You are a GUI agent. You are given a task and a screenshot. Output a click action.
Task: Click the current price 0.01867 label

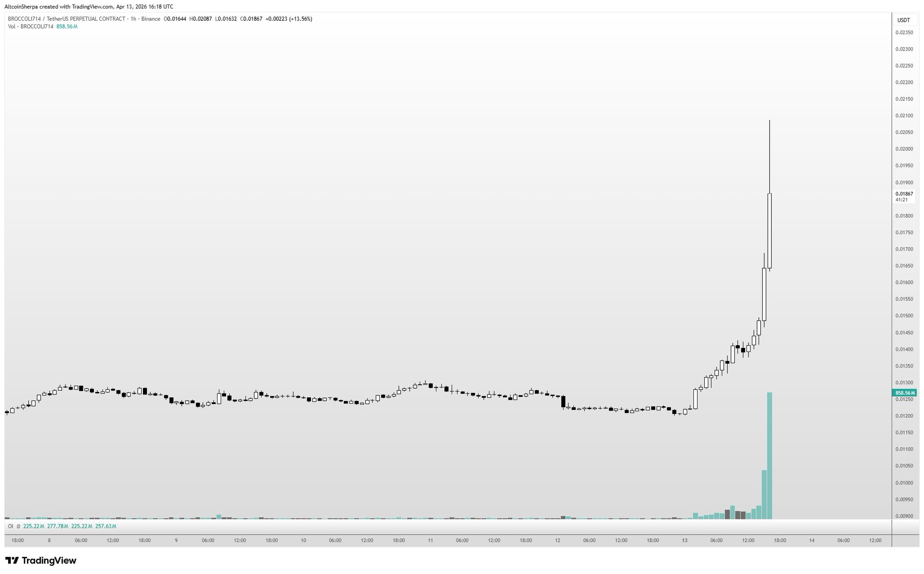[904, 194]
